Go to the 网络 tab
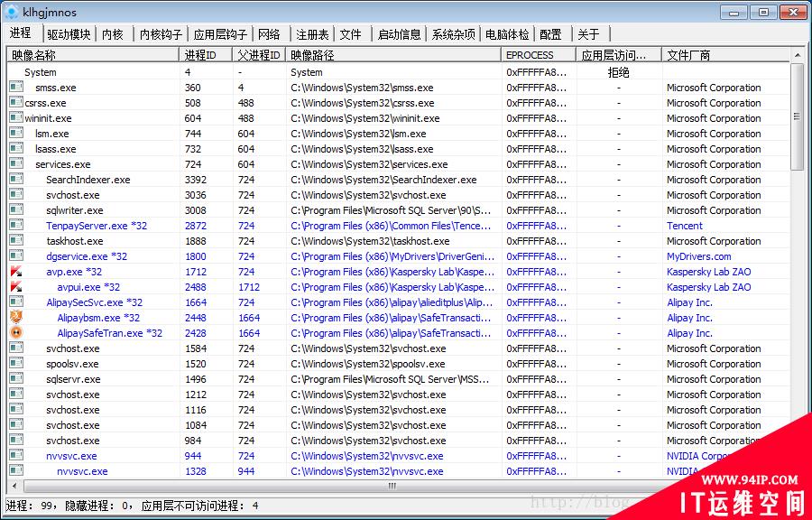The width and height of the screenshot is (812, 520). [269, 34]
